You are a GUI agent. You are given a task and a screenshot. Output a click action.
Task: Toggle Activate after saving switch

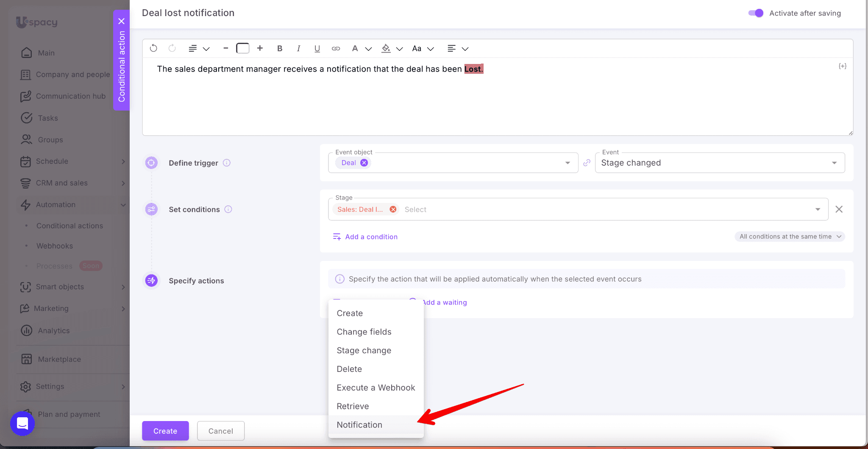[755, 13]
